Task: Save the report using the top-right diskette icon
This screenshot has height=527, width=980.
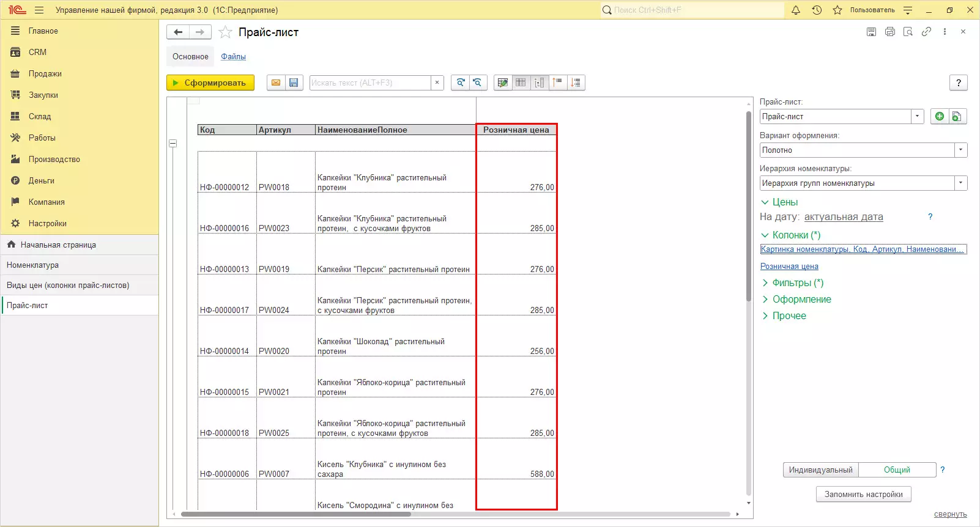Action: pos(872,32)
